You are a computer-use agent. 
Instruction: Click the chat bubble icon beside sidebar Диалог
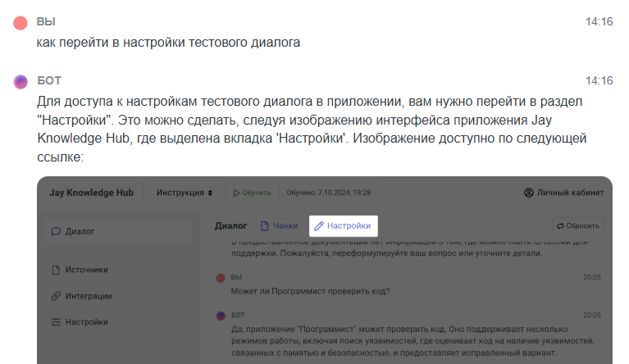56,232
